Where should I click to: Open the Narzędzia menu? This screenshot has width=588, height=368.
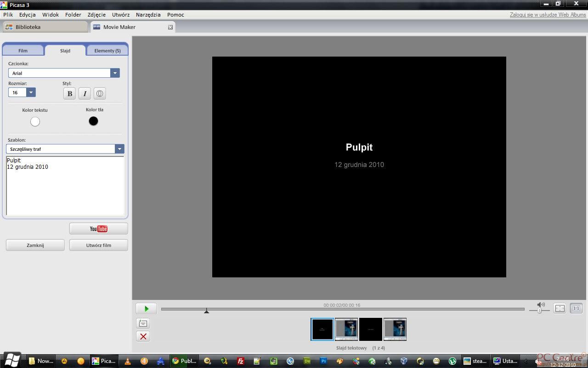point(148,15)
